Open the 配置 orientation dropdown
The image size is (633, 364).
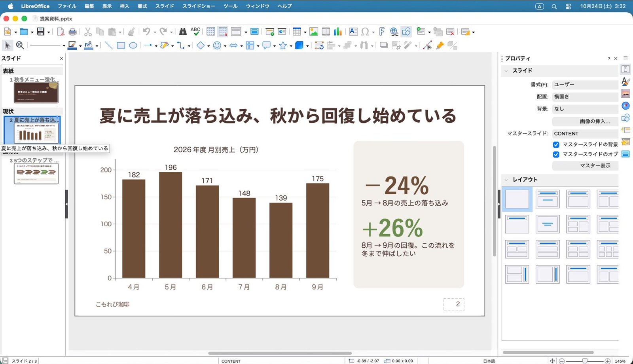pos(585,97)
